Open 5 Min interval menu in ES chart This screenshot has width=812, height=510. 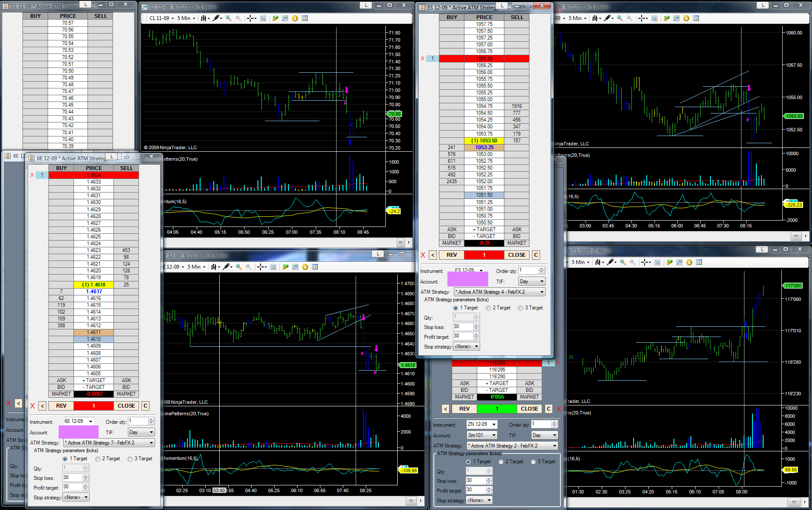point(577,18)
